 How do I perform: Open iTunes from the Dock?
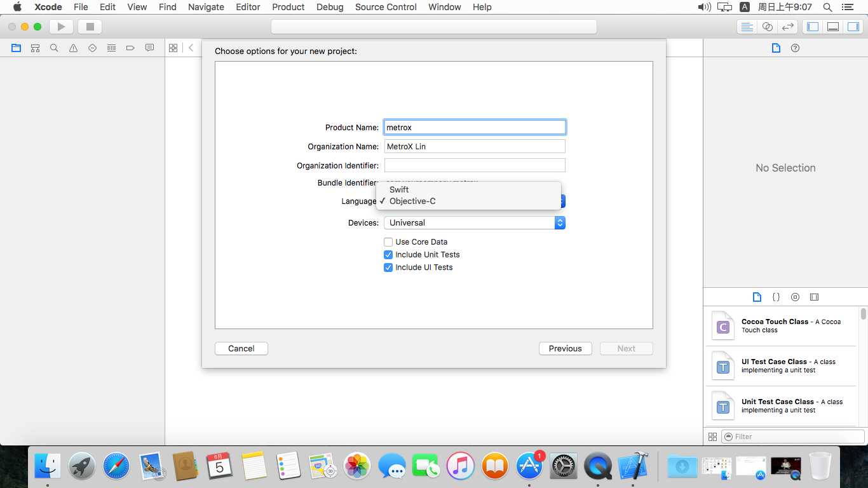tap(461, 466)
